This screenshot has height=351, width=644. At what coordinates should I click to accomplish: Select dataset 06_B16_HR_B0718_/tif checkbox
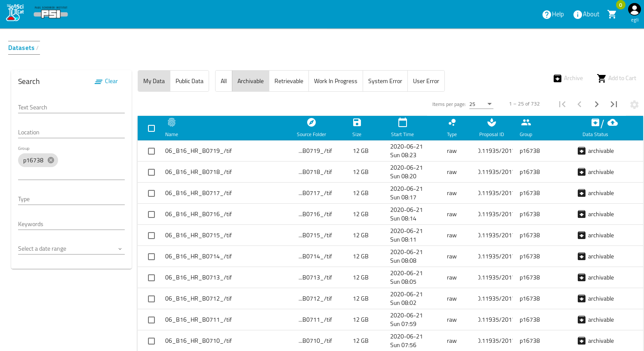pyautogui.click(x=151, y=172)
